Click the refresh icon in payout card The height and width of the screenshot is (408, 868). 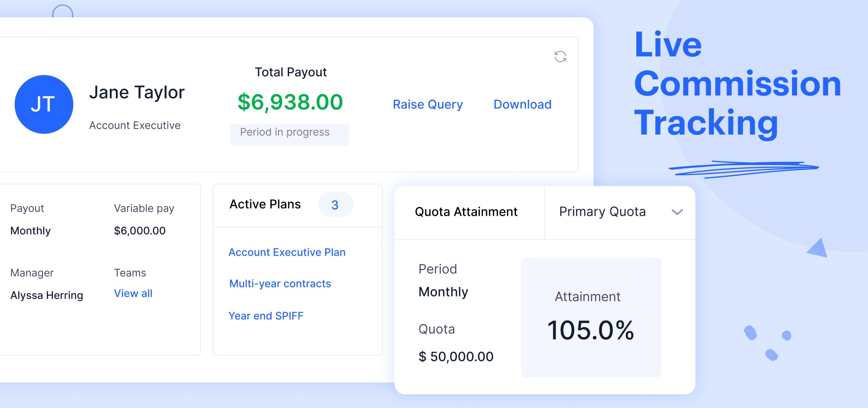(560, 56)
